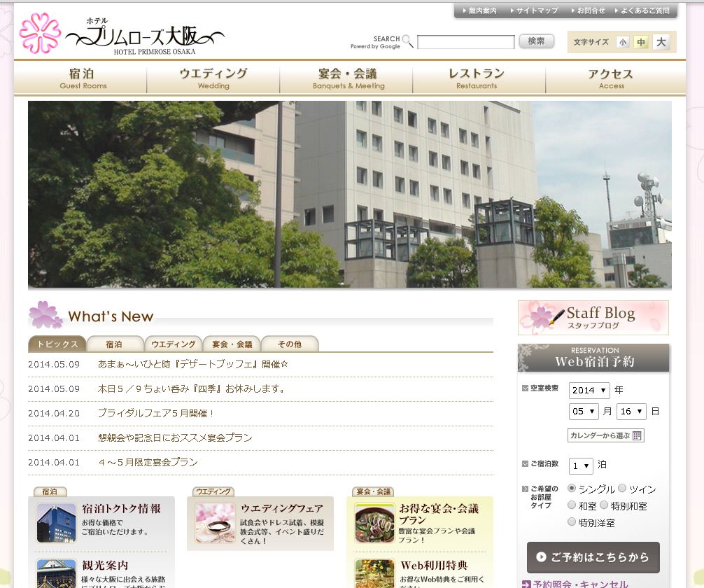Click the Hotel Primrose Osaka flower logo
The image size is (704, 588).
[40, 33]
